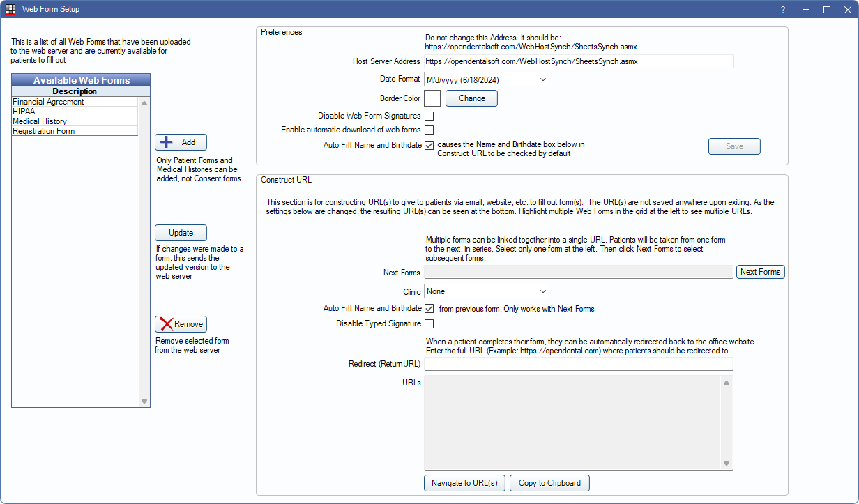
Task: Click the Open Dental app icon in title bar
Action: tap(10, 10)
